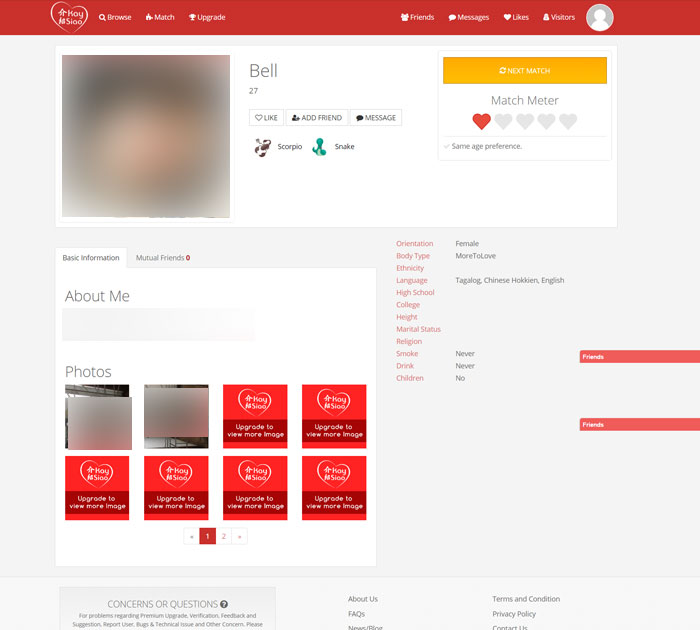This screenshot has width=700, height=630.
Task: Like Bell's profile
Action: pyautogui.click(x=266, y=118)
